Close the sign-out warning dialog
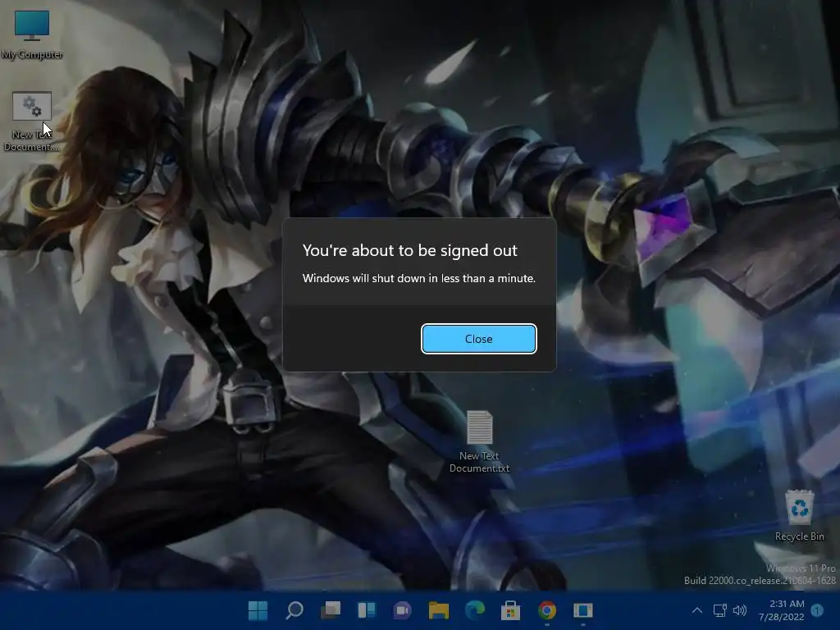The image size is (840, 630). pos(478,339)
